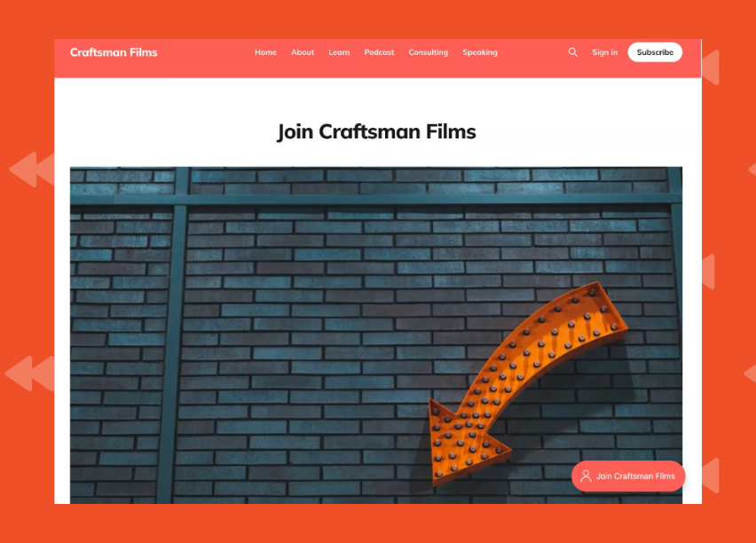Click the Craftsman Films site logo
The image size is (756, 543).
114,52
